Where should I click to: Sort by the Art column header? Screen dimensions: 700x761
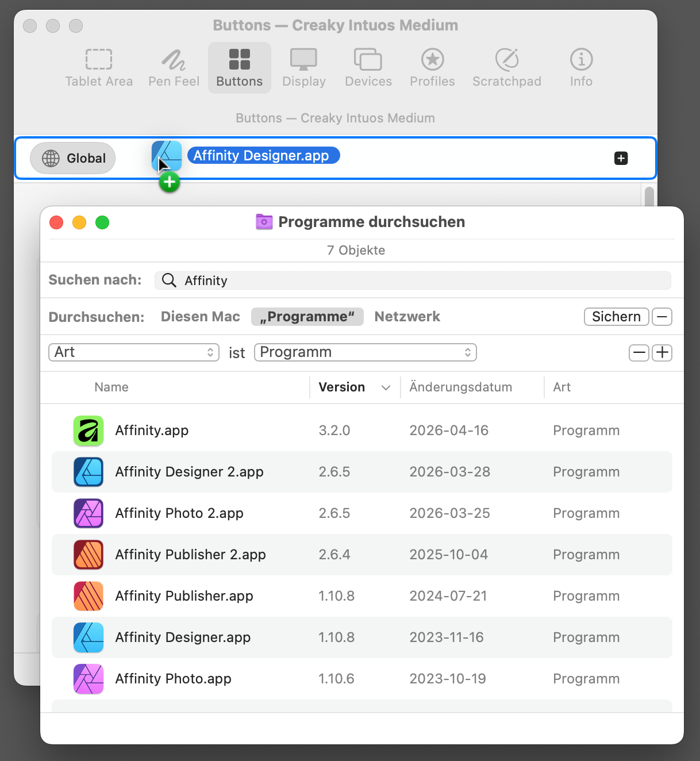[561, 387]
